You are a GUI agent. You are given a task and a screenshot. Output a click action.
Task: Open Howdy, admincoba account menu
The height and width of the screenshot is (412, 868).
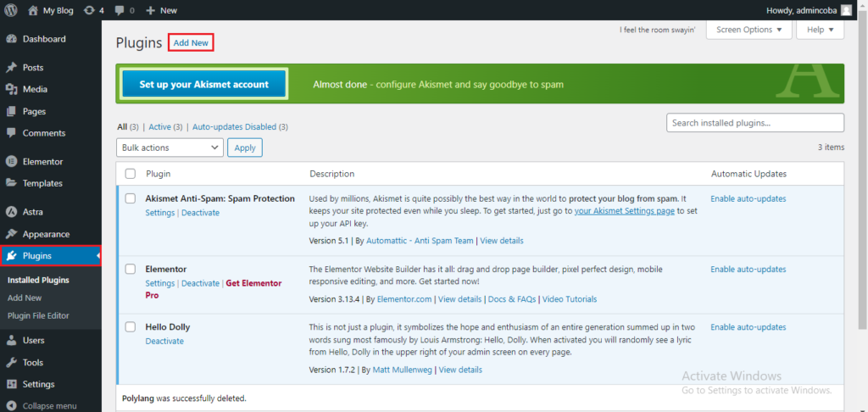pos(809,10)
